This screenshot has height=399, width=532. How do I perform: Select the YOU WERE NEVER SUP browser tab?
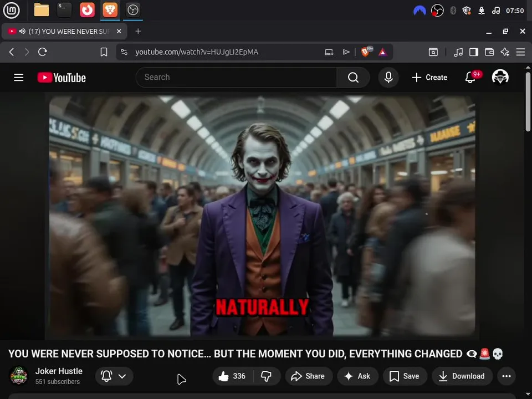pos(64,32)
